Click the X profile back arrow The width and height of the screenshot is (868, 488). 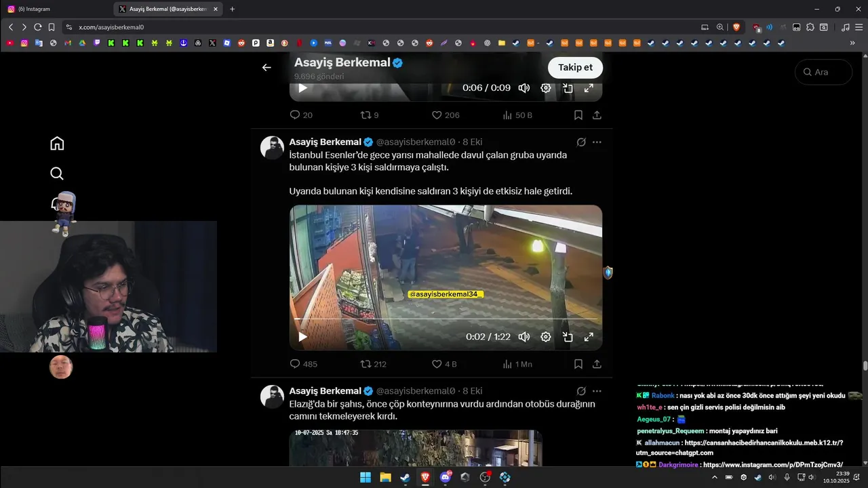(x=267, y=67)
